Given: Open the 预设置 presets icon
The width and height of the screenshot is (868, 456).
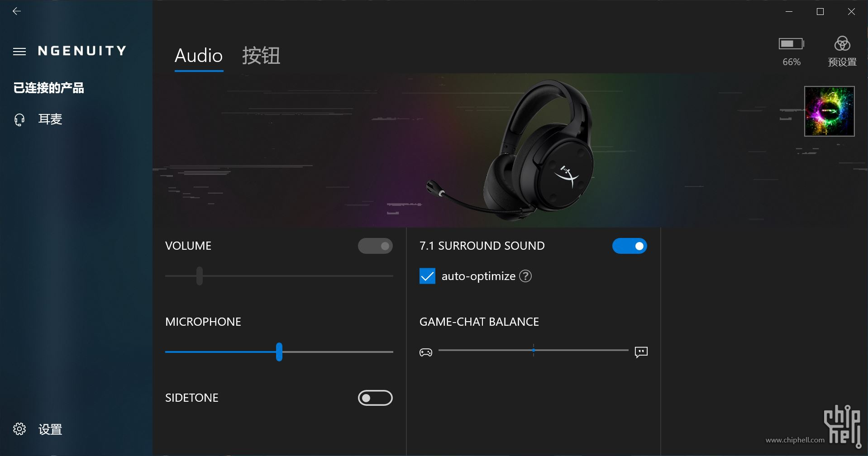Looking at the screenshot, I should (x=842, y=44).
